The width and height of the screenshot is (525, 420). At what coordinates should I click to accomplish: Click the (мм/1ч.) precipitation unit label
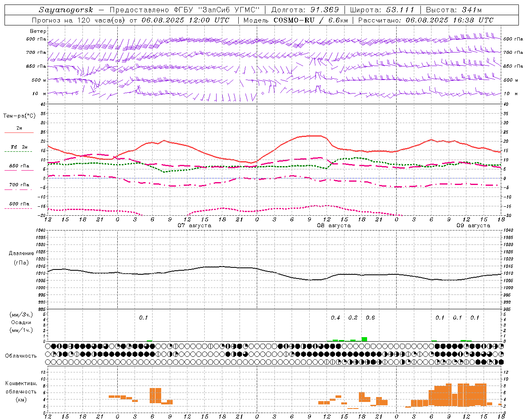pyautogui.click(x=21, y=330)
